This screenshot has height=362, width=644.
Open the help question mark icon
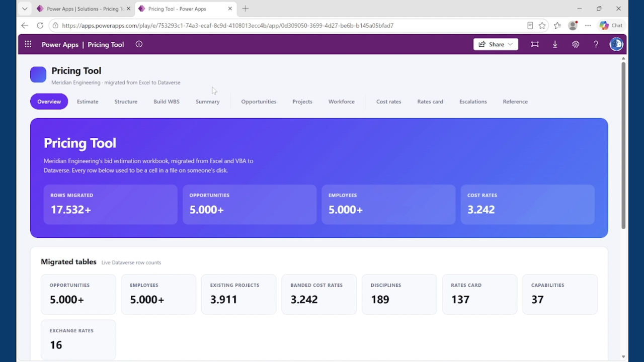click(x=596, y=44)
